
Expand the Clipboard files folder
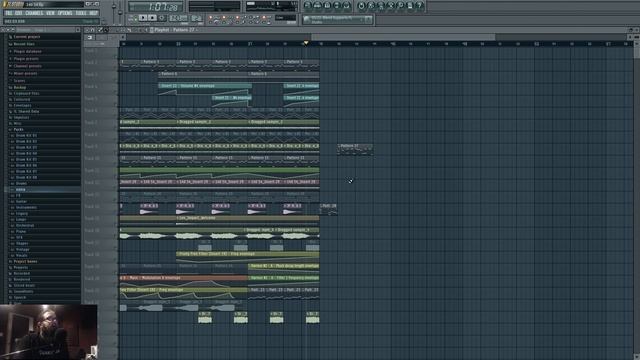(26, 93)
